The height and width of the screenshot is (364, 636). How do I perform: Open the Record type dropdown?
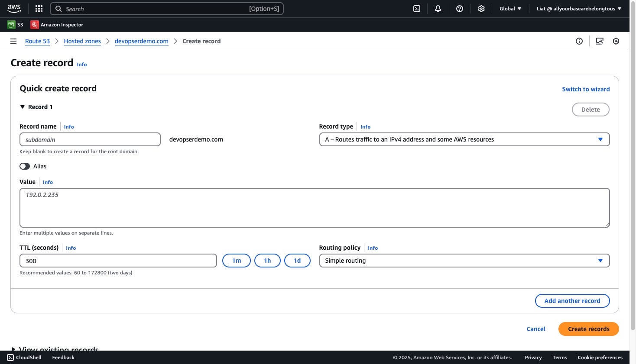(464, 139)
